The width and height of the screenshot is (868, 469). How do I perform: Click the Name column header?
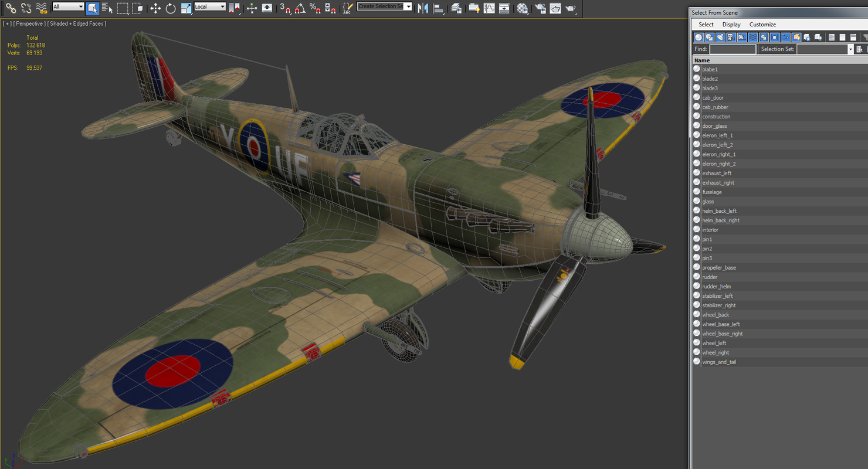click(780, 60)
